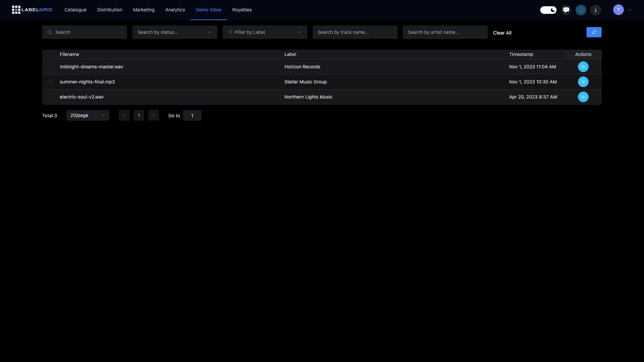Click the user avatar T icon
This screenshot has width=644, height=362.
point(618,10)
